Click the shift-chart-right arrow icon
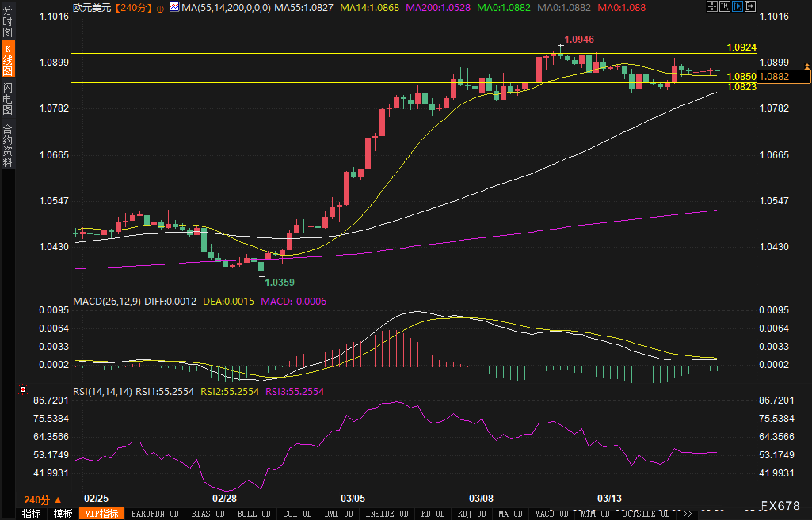Viewport: 812px width, 520px height. (x=750, y=7)
